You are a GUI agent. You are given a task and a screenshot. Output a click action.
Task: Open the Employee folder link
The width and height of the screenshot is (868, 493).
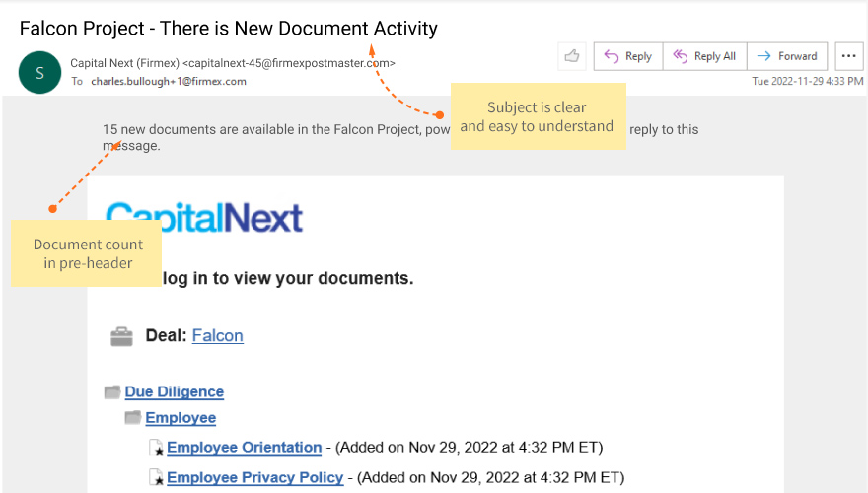(x=181, y=418)
